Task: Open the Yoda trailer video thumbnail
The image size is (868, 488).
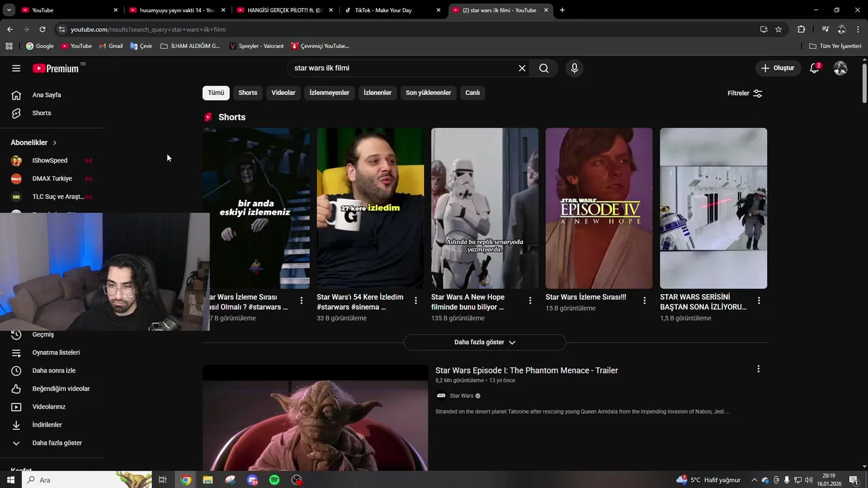Action: click(315, 418)
